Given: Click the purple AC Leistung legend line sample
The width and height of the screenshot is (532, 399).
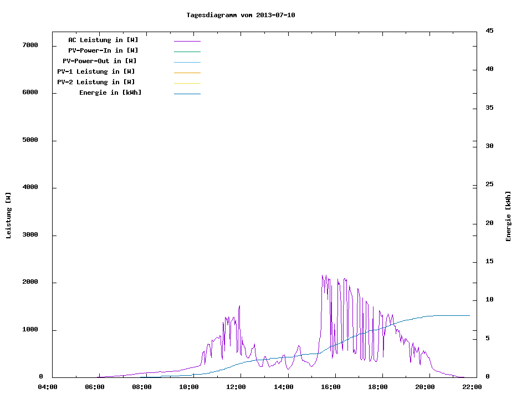Looking at the screenshot, I should click(187, 41).
